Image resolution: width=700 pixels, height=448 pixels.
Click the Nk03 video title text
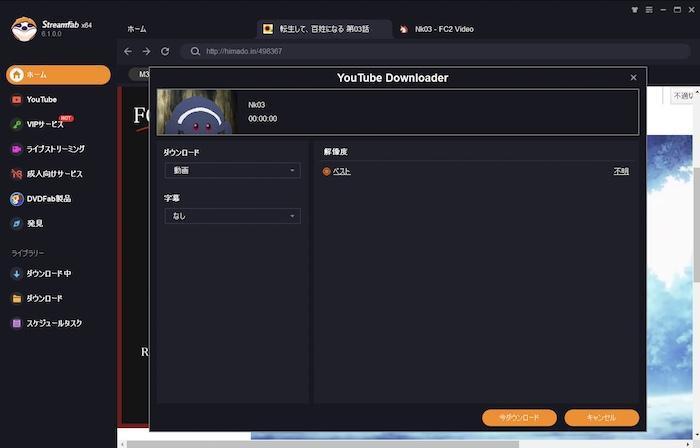click(x=257, y=105)
